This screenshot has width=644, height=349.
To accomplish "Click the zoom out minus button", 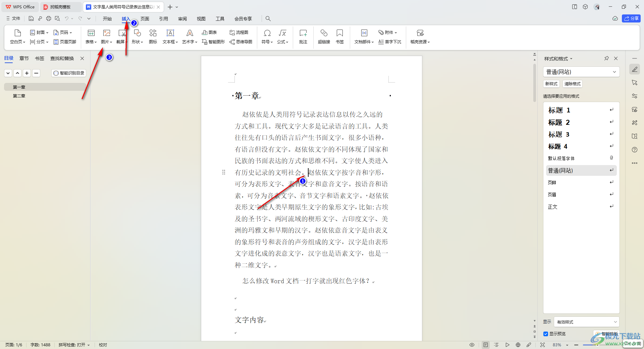I will 576,345.
